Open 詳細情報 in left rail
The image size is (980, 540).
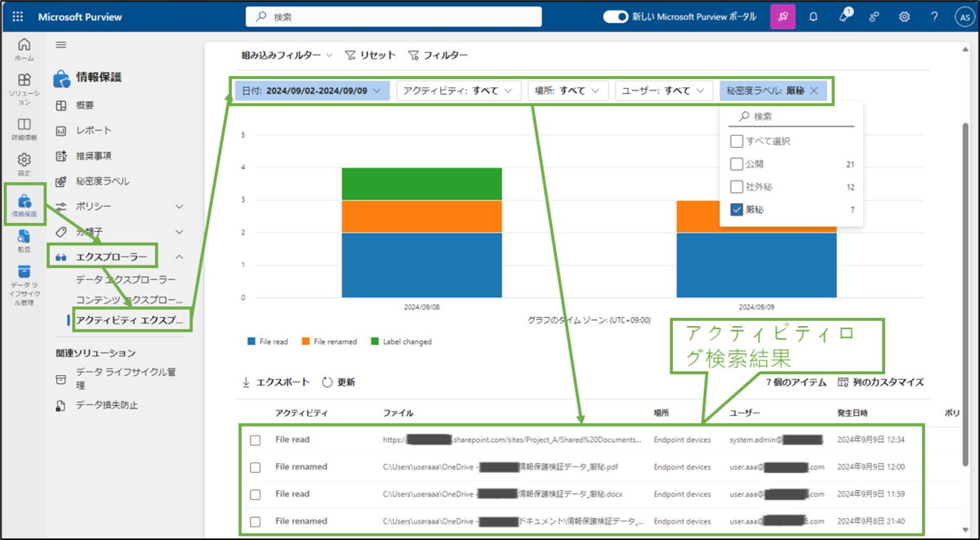click(24, 129)
